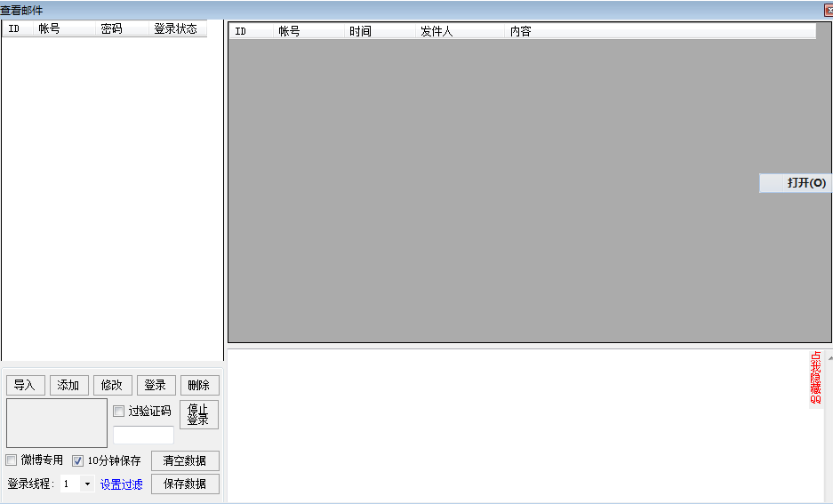
Task: Click the 修改 modify button
Action: click(112, 385)
